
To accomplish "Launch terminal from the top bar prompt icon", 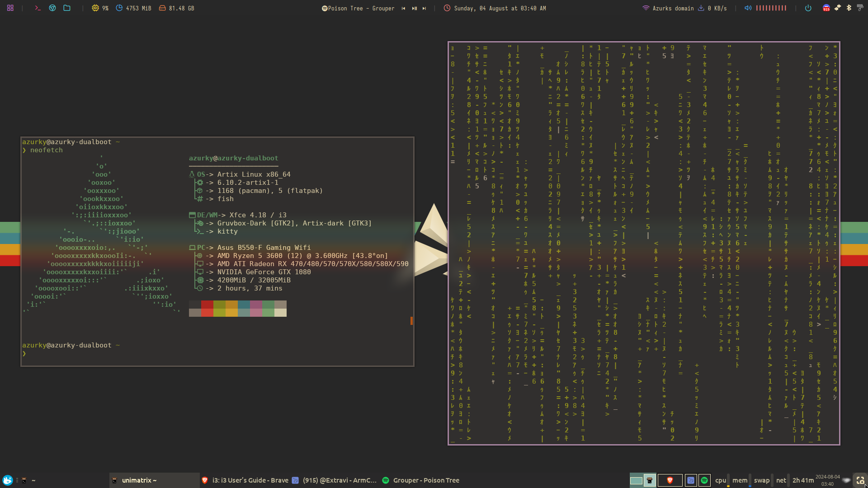I will [38, 8].
